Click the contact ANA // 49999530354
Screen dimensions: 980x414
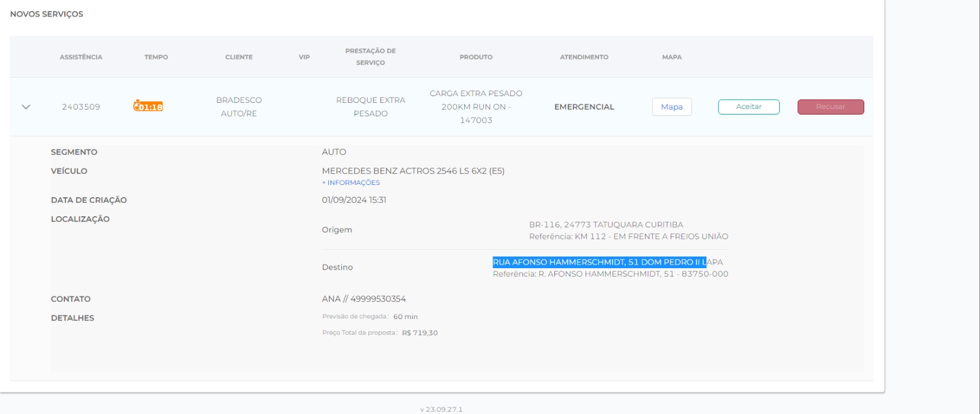(x=364, y=299)
